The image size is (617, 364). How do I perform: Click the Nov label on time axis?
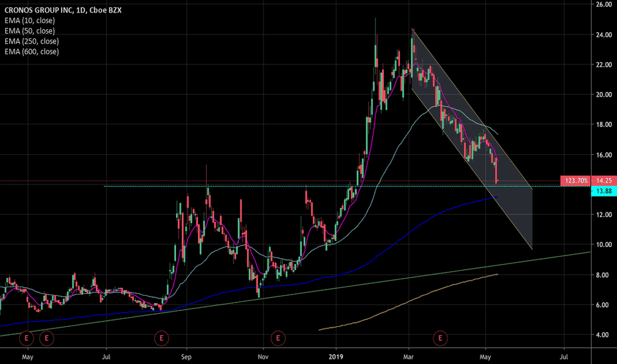pyautogui.click(x=263, y=357)
